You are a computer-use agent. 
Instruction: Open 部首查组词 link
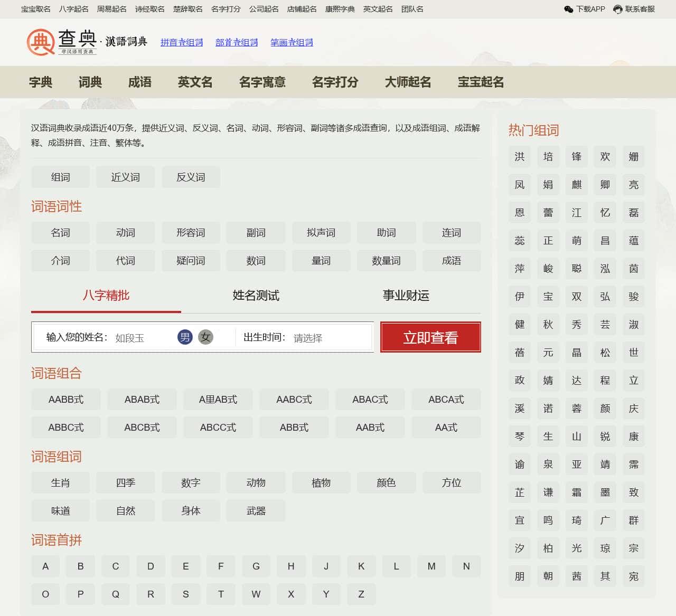point(237,42)
